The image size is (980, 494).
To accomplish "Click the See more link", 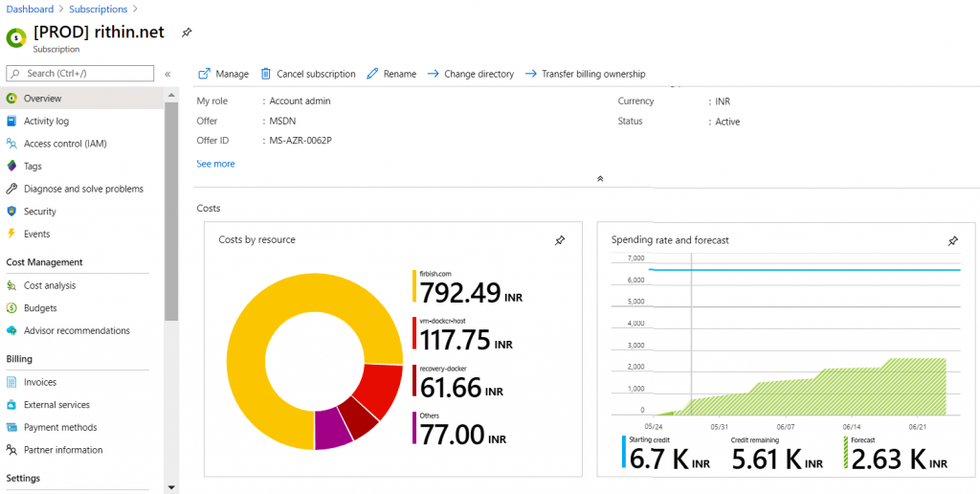I will [x=215, y=164].
